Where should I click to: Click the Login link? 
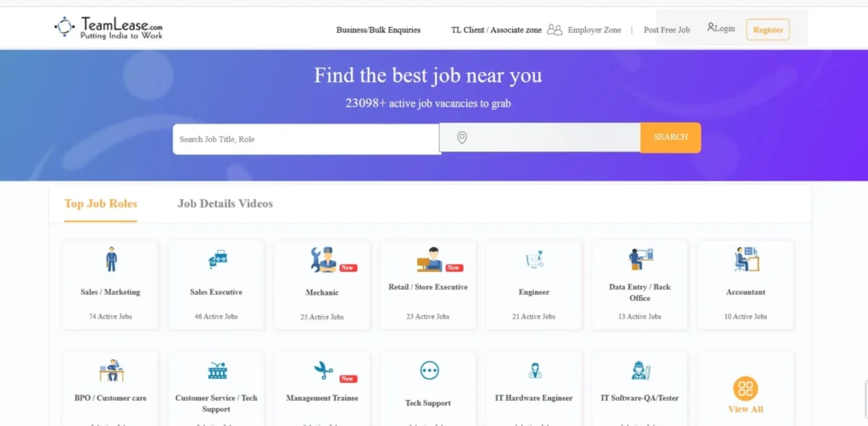pyautogui.click(x=725, y=28)
